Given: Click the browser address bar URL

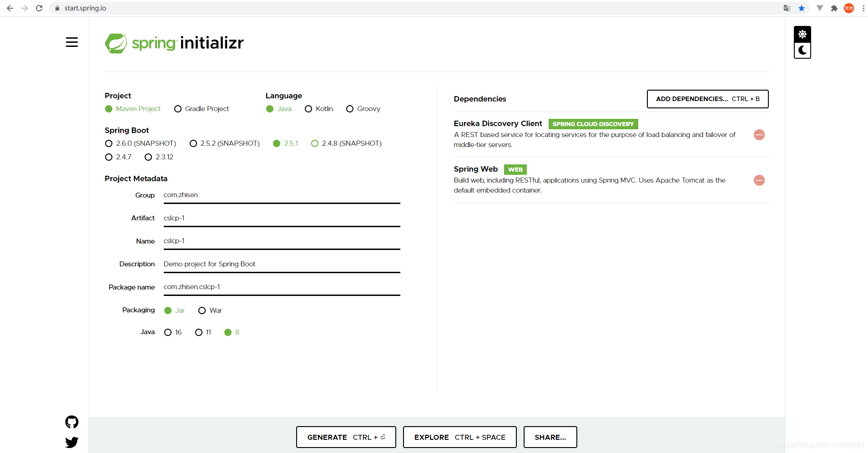Looking at the screenshot, I should click(x=85, y=8).
